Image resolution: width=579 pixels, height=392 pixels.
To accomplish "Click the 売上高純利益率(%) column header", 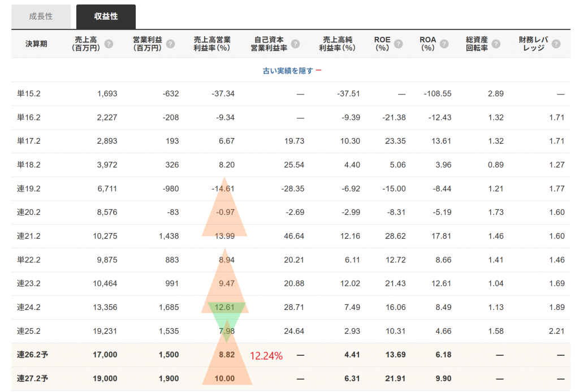I will coord(337,44).
